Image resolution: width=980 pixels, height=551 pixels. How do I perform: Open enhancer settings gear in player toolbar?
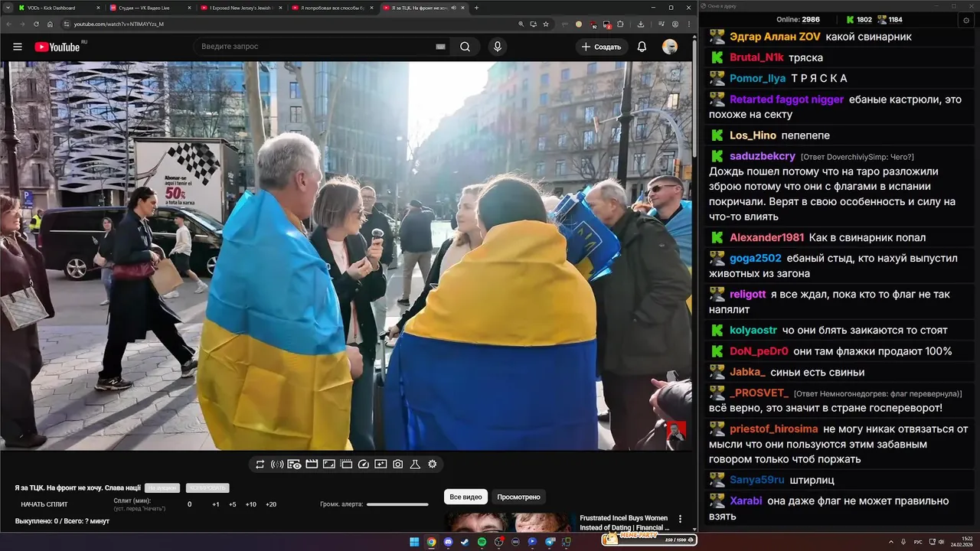pyautogui.click(x=433, y=464)
